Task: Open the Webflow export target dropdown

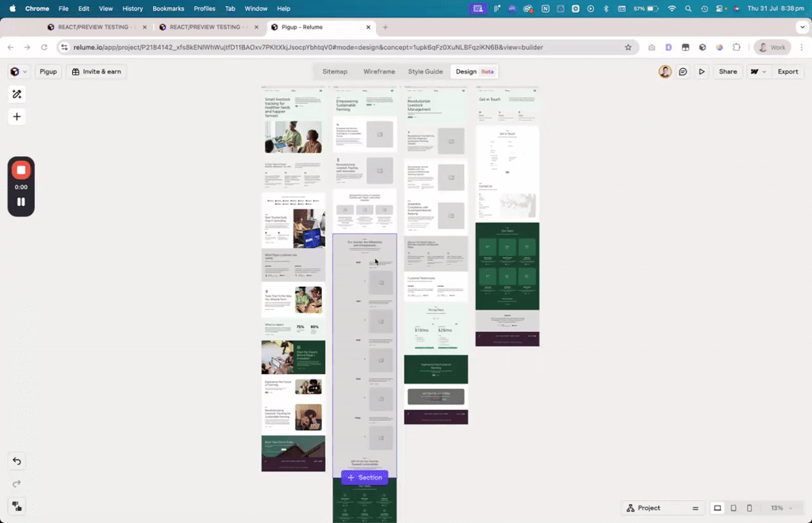Action: 758,71
